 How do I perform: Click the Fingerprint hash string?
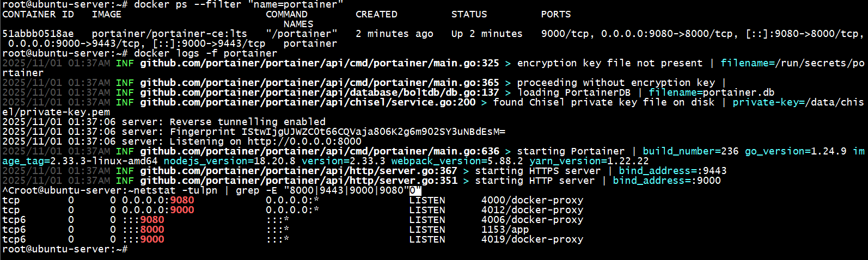pos(374,132)
